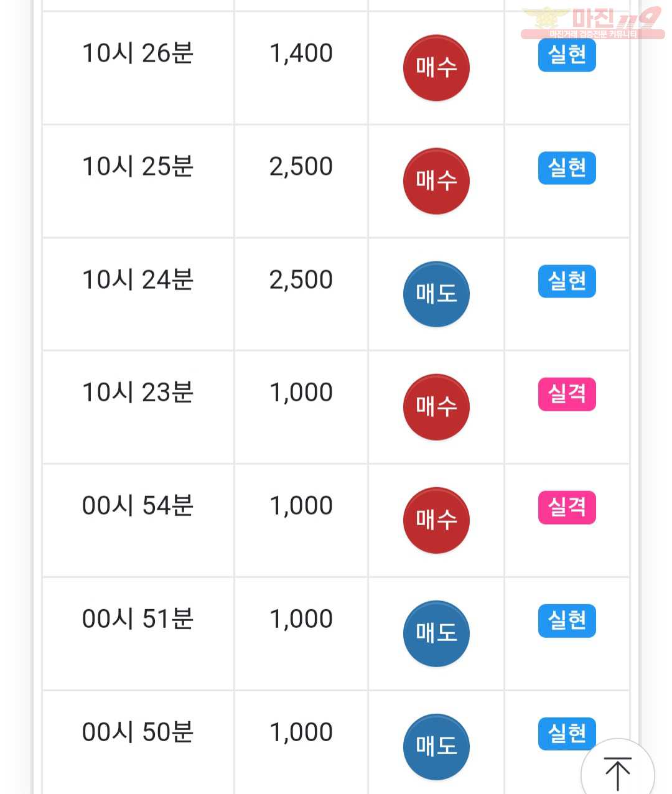The height and width of the screenshot is (794, 672).
Task: Click the 실현 badge in the 10시 24분 row
Action: 567,281
